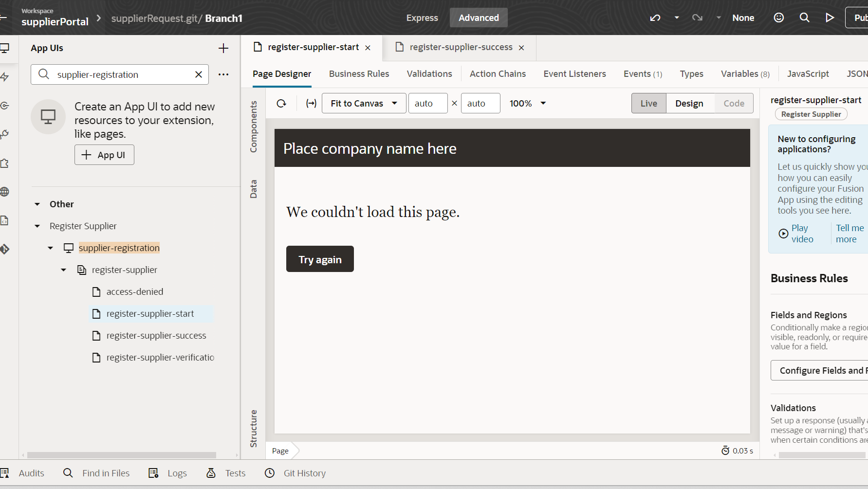Viewport: 868px width, 489px height.
Task: Open the Dependencies plug sidebar icon
Action: (5, 134)
